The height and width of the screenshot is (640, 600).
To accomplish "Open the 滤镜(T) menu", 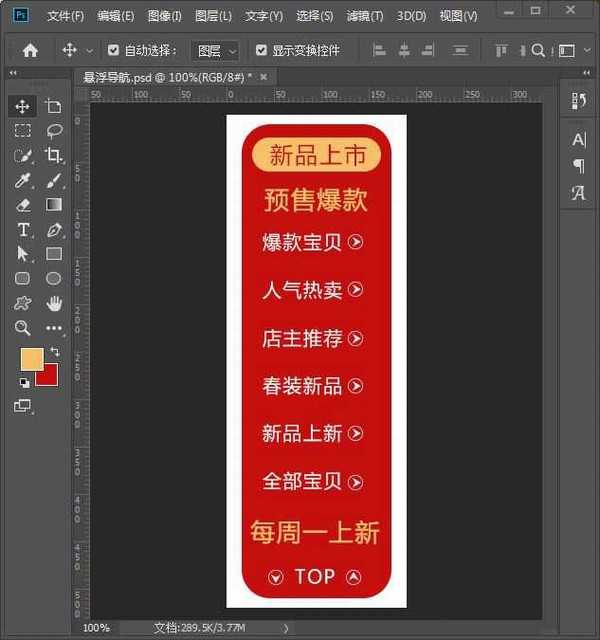I will click(364, 17).
